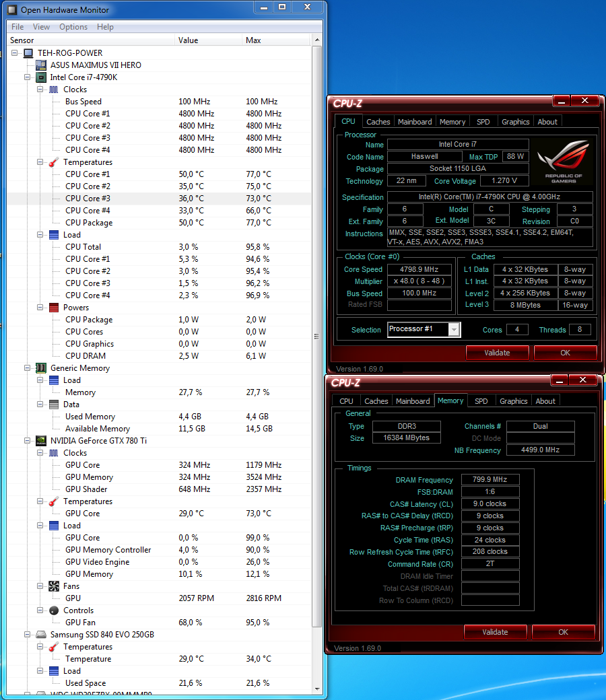Click the sensor list scrollbar up arrow

317,40
